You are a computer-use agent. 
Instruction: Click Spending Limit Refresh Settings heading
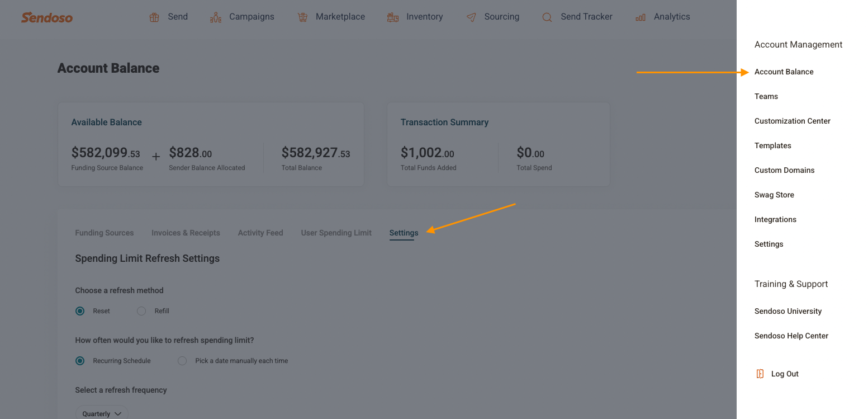tap(148, 258)
